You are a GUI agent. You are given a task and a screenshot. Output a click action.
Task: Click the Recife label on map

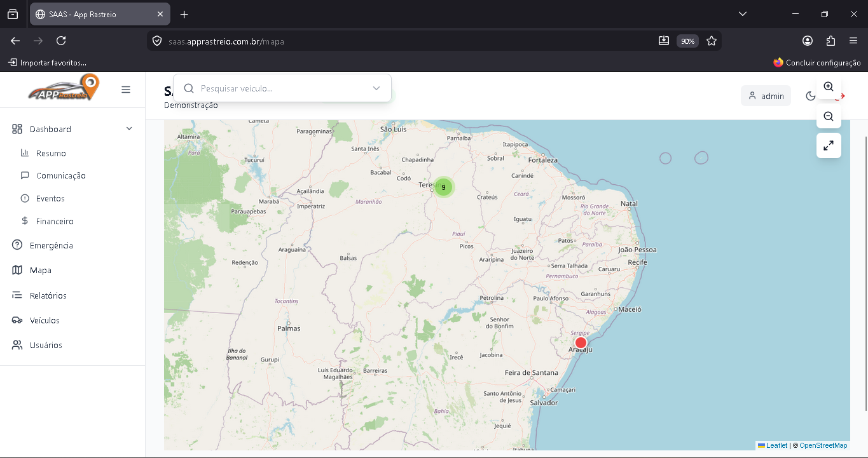coord(637,262)
